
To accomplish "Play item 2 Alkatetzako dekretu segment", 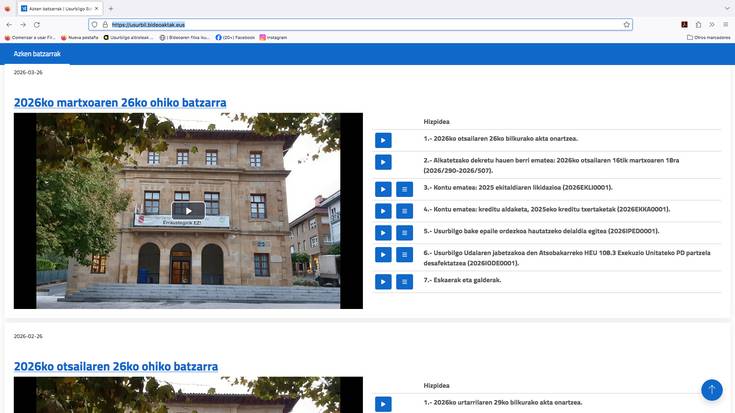I will (x=383, y=163).
